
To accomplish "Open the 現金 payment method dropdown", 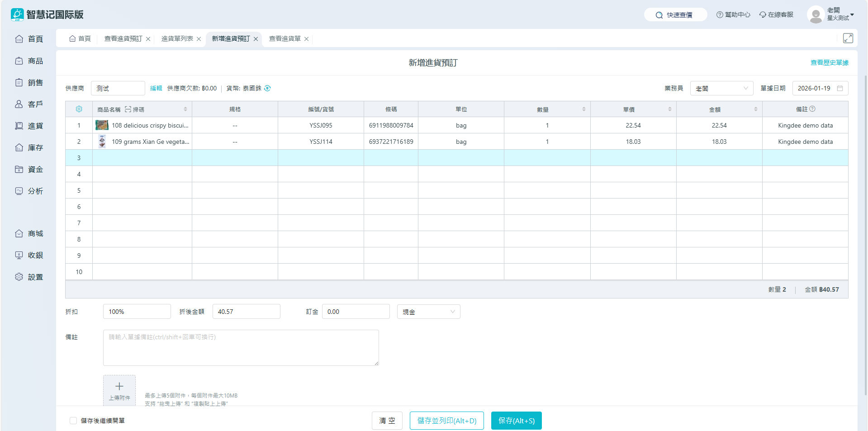I will point(428,312).
